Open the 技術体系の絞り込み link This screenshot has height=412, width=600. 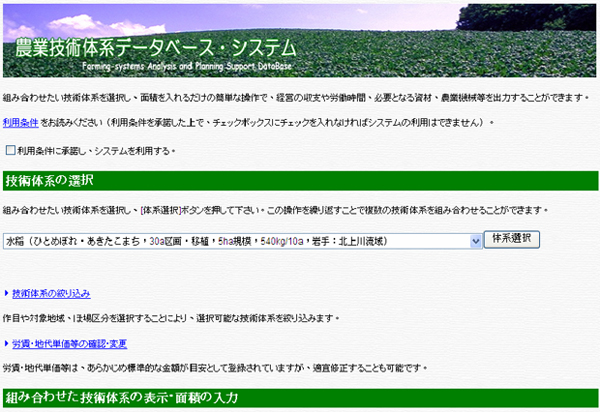click(51, 293)
